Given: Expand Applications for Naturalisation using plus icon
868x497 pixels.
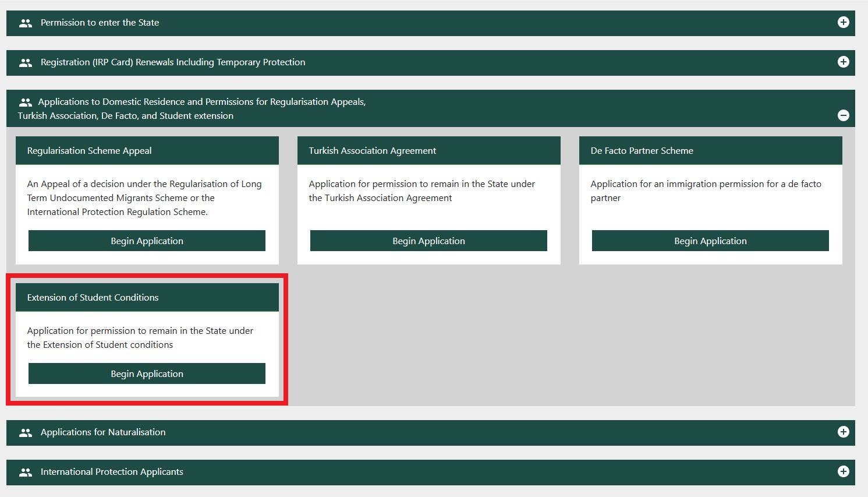Looking at the screenshot, I should click(843, 432).
